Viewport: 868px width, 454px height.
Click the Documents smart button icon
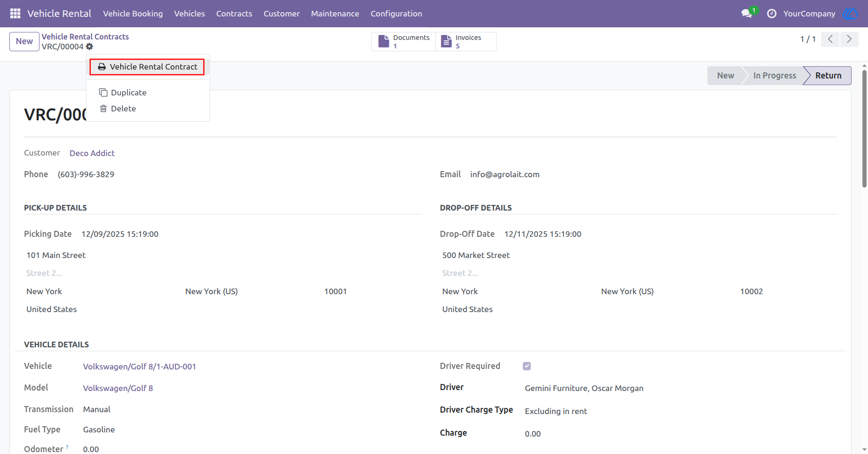[x=384, y=41]
